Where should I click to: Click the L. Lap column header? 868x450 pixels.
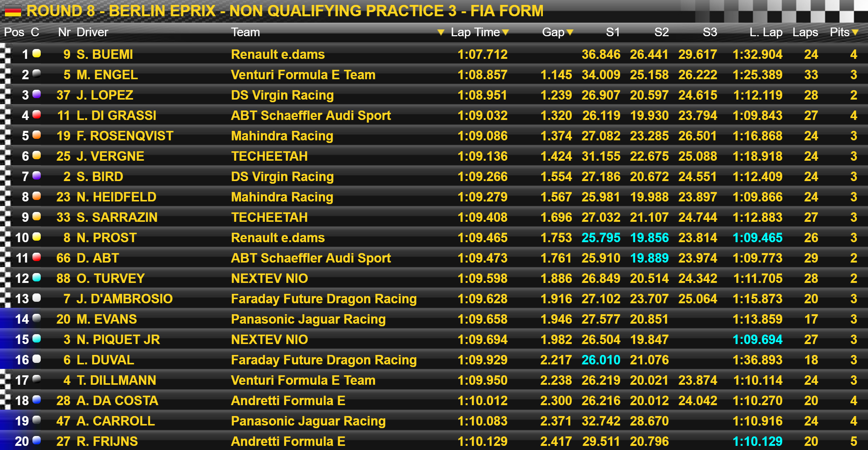pos(766,32)
